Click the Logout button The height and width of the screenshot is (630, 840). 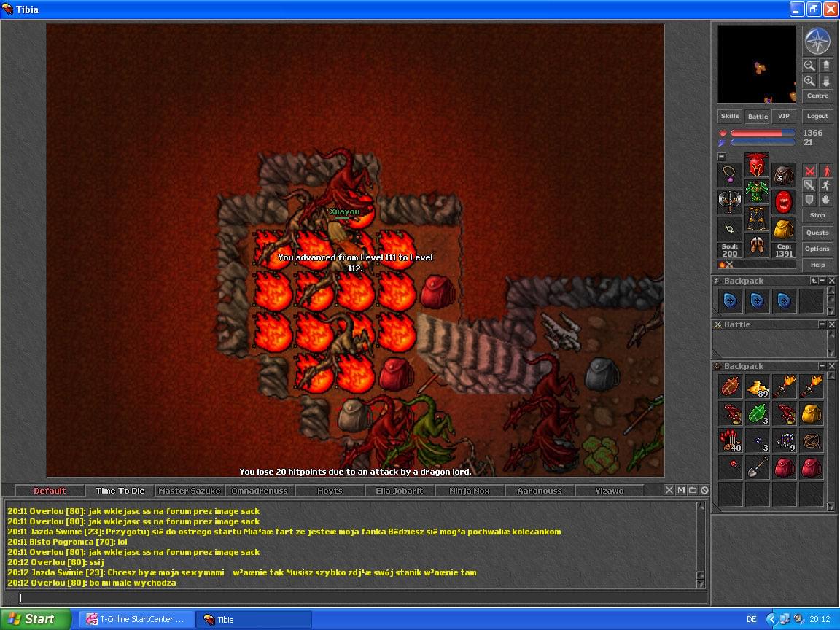pyautogui.click(x=817, y=116)
